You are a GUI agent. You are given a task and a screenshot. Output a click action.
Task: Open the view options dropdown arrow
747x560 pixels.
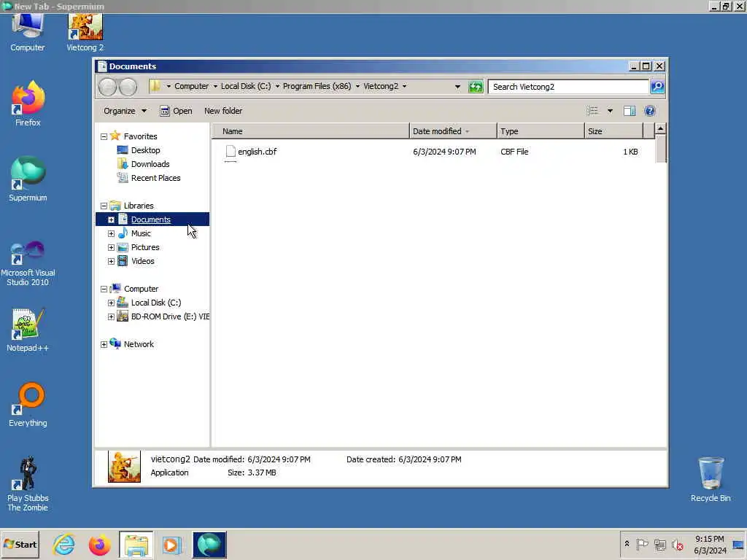point(610,111)
